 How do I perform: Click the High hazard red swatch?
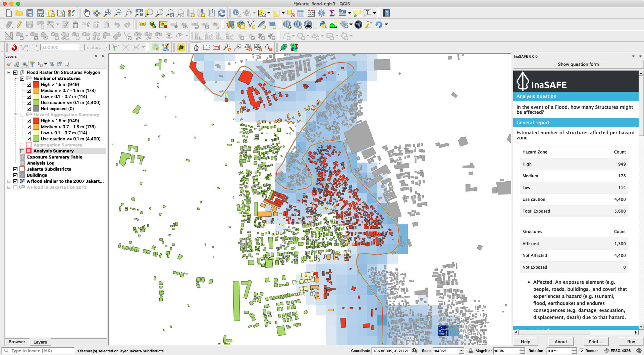coord(36,85)
